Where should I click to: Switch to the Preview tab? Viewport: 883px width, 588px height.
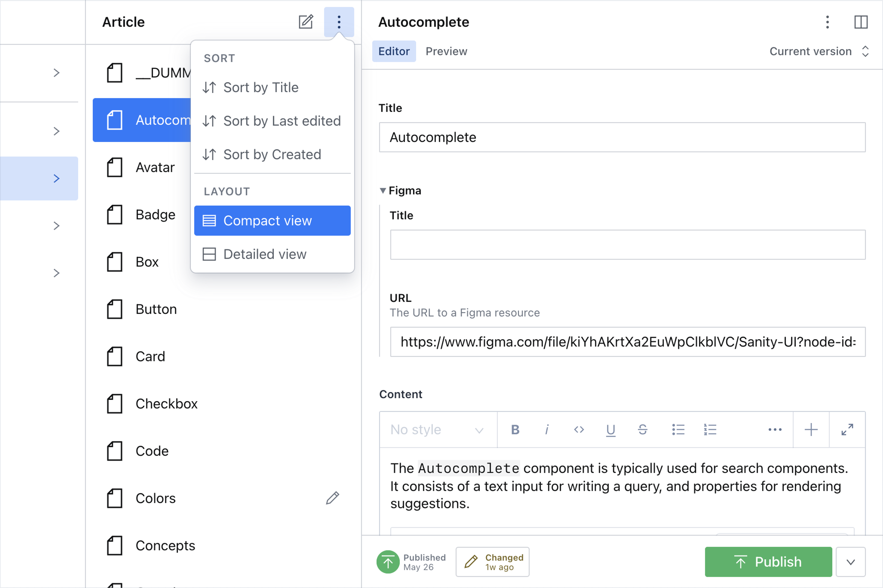click(446, 51)
